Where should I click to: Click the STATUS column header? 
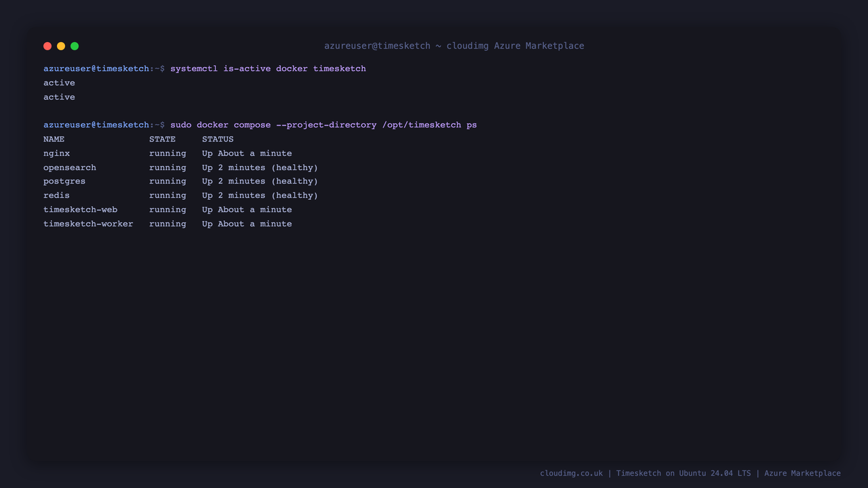tap(218, 139)
